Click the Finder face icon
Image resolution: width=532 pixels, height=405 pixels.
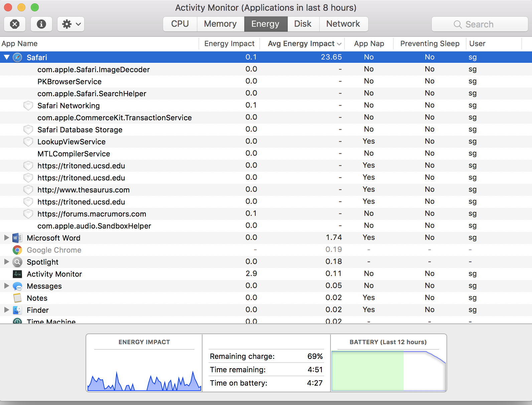[17, 310]
